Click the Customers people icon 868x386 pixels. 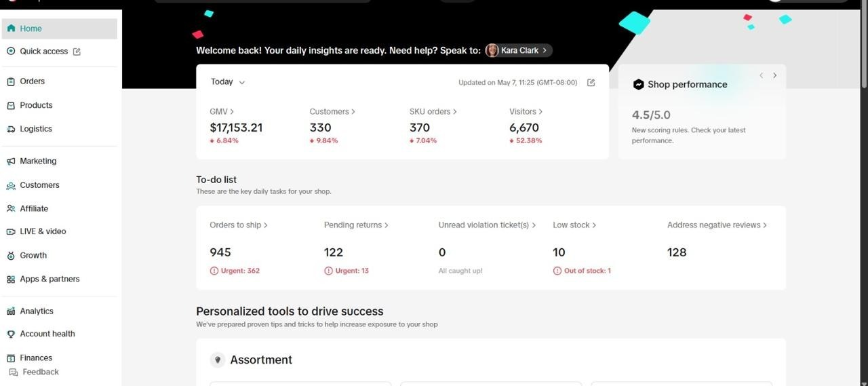click(x=11, y=185)
